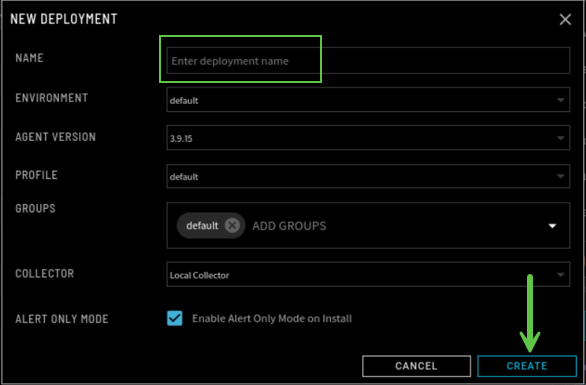Viewport: 586px width, 385px height.
Task: Click the Local Collector value text
Action: pyautogui.click(x=200, y=275)
